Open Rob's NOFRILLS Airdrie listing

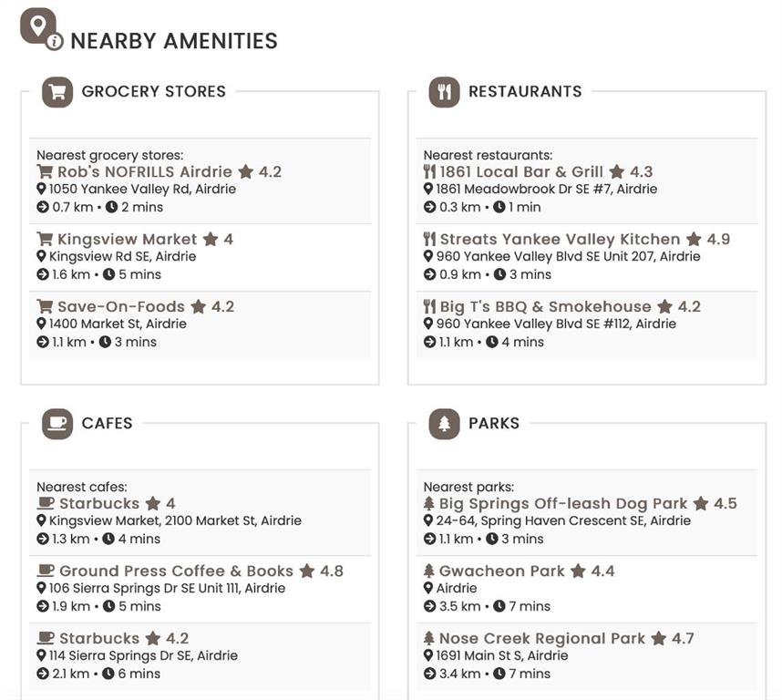coord(145,172)
